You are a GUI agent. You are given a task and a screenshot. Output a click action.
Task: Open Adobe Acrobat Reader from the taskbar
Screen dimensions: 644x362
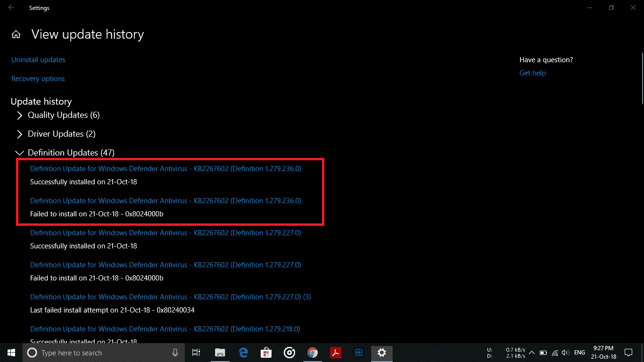point(335,353)
